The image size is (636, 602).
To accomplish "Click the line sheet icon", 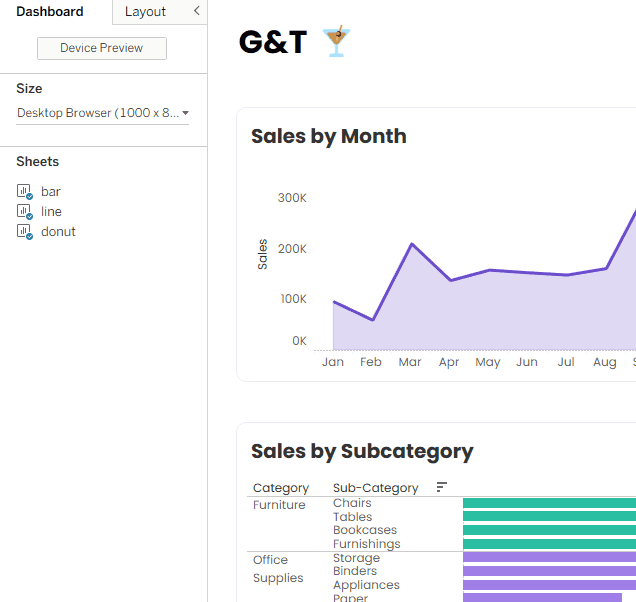I will (x=24, y=211).
